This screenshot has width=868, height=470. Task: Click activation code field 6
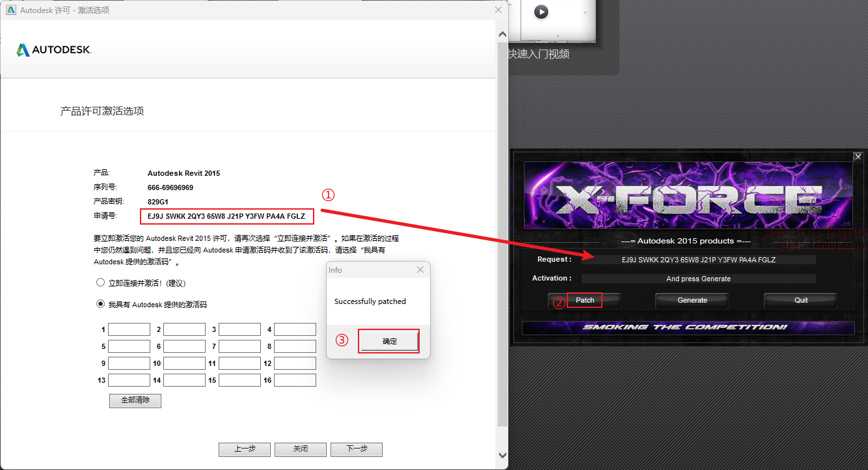184,346
